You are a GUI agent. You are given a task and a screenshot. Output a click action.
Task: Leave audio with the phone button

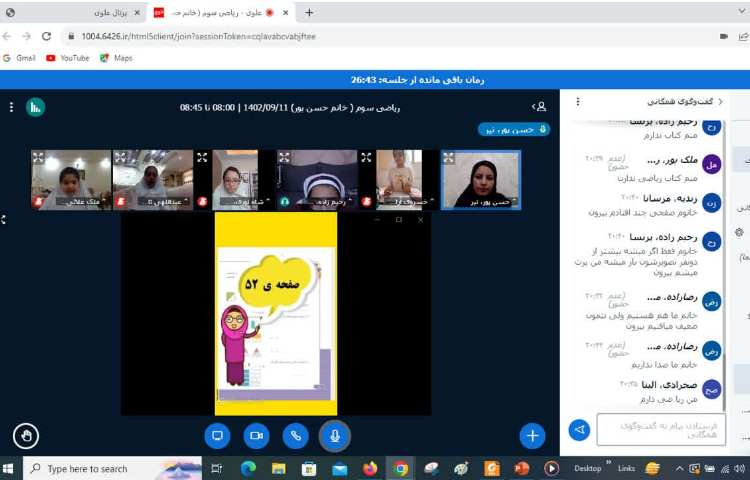(x=296, y=436)
